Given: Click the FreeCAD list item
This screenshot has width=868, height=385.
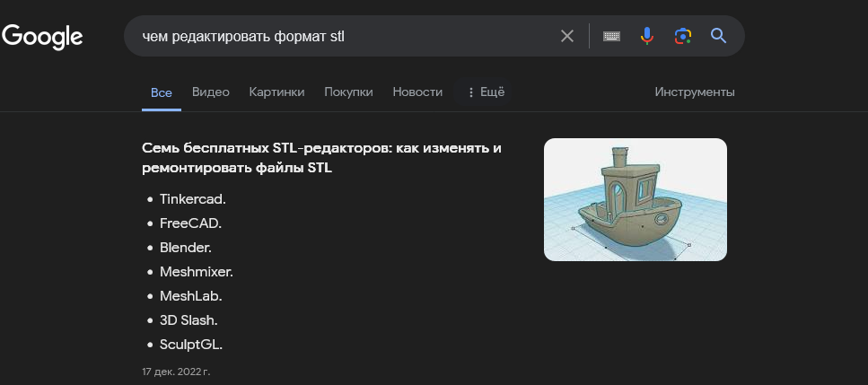Looking at the screenshot, I should (x=190, y=223).
